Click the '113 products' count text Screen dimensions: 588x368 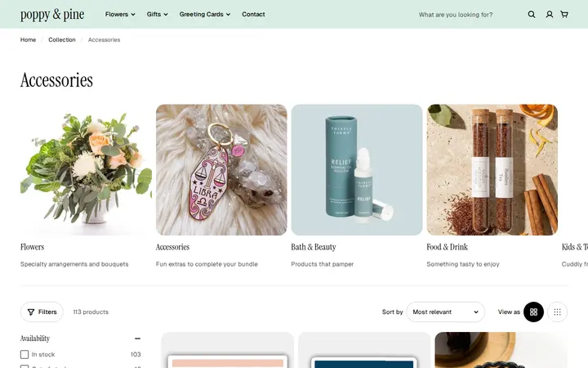point(91,312)
